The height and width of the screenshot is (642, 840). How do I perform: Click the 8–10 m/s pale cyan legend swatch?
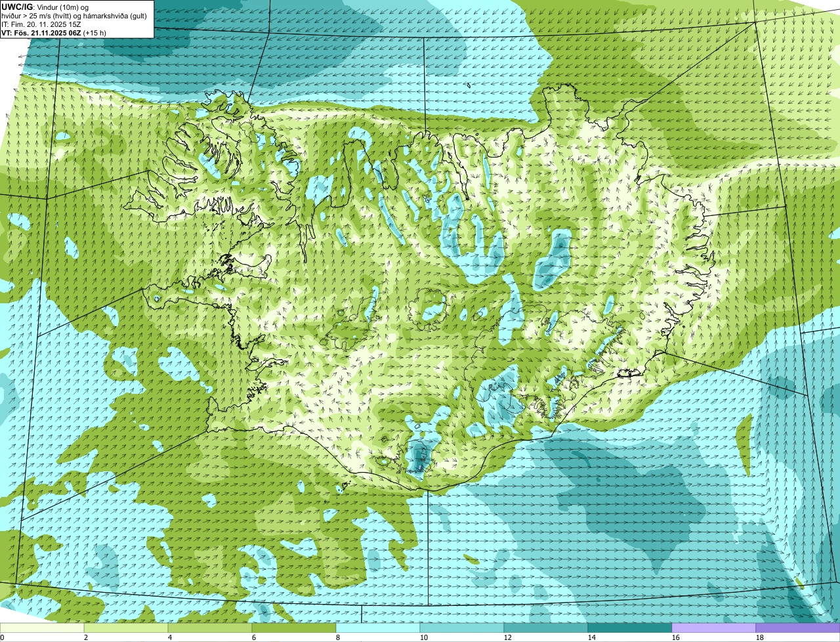coord(378,628)
